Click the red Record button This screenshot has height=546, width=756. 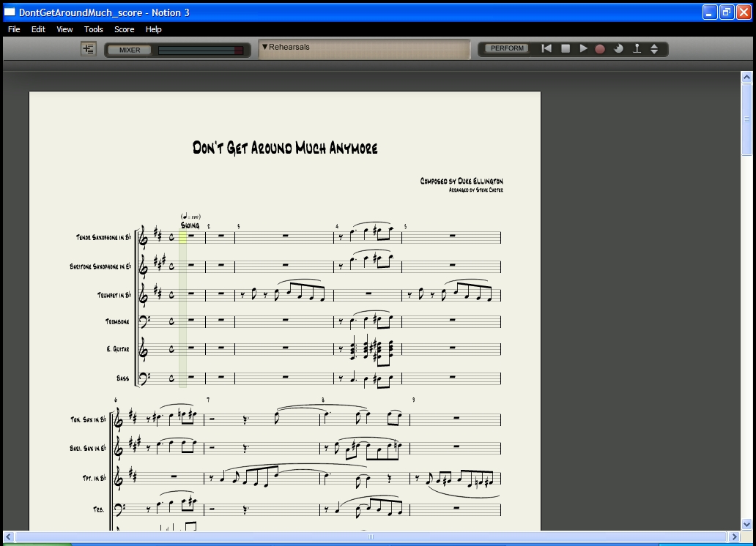point(600,49)
